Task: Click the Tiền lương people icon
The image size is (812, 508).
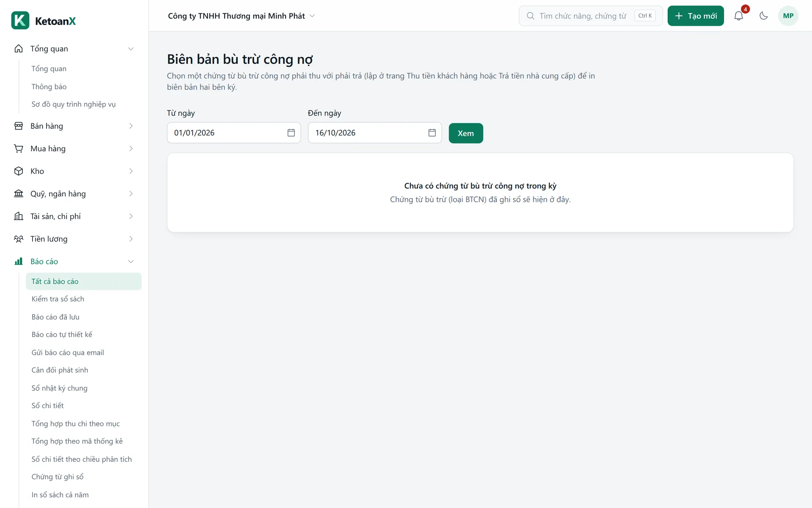Action: pyautogui.click(x=19, y=239)
